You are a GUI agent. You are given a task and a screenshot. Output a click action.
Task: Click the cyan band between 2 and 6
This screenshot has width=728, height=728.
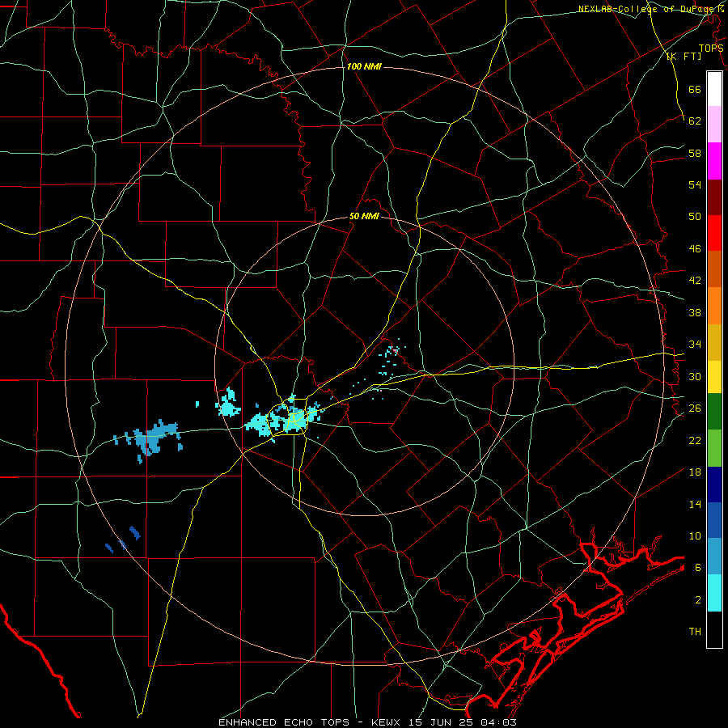point(714,593)
